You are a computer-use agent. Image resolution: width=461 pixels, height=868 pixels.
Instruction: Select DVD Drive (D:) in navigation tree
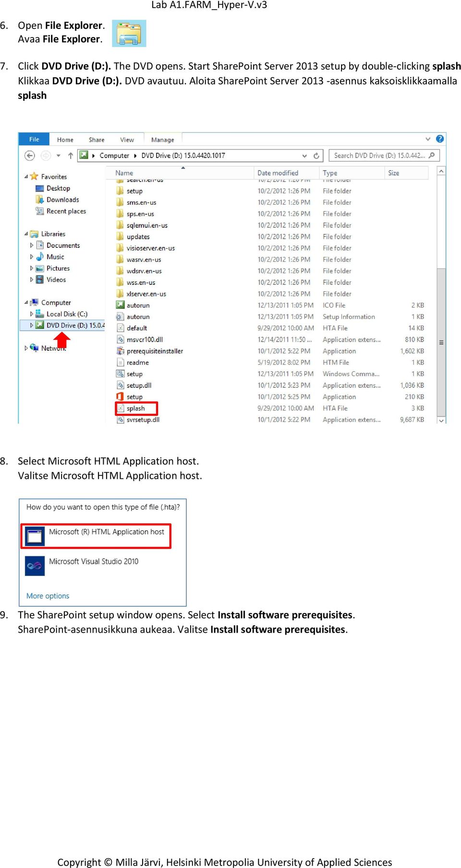tap(62, 325)
